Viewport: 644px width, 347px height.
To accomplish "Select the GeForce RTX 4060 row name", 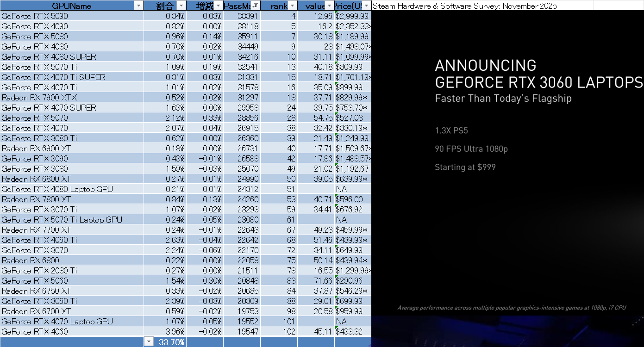I will click(x=72, y=332).
